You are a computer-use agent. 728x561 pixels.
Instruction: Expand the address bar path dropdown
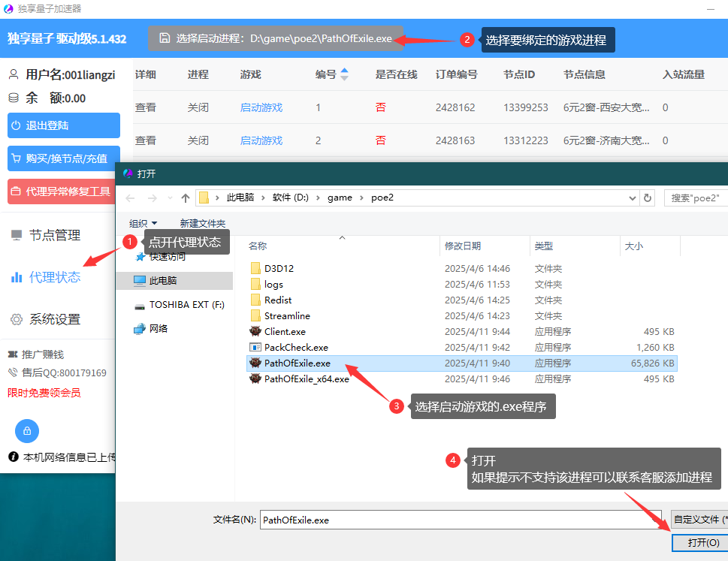(632, 198)
